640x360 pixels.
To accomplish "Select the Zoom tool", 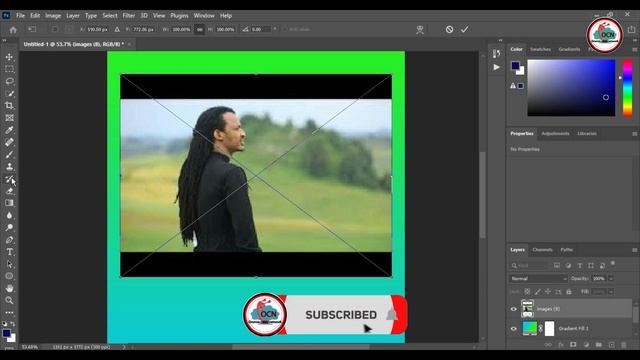I will (9, 300).
